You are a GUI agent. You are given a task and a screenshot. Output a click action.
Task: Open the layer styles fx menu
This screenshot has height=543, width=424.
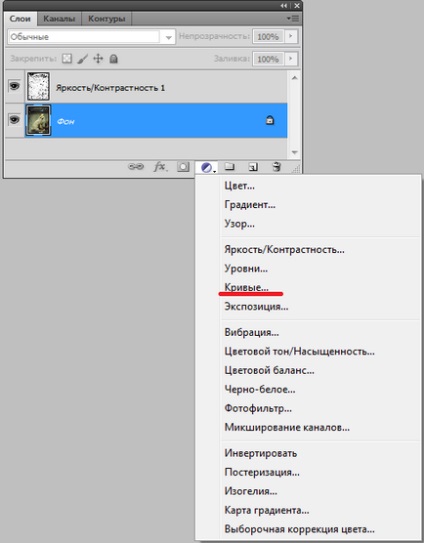(x=160, y=167)
